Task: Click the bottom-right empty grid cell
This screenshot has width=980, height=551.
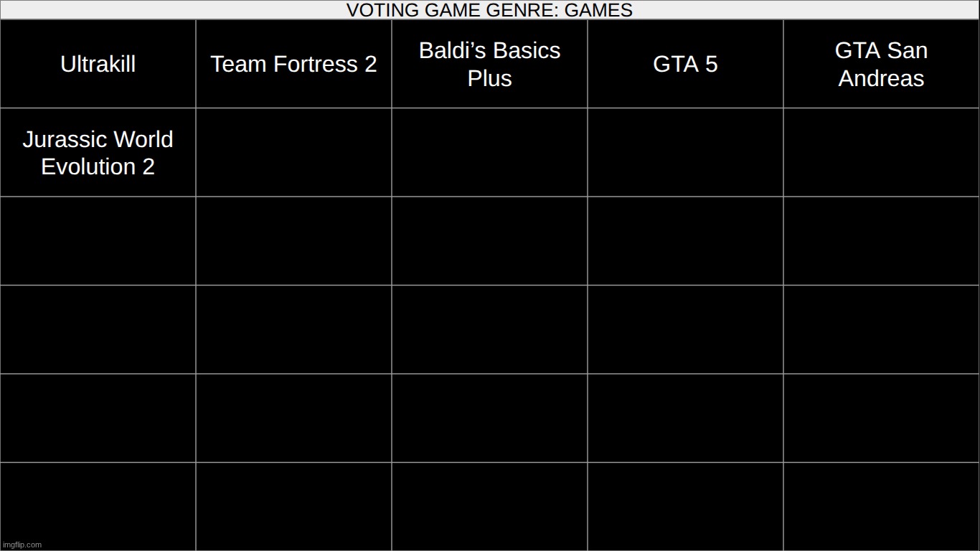Action: (881, 507)
